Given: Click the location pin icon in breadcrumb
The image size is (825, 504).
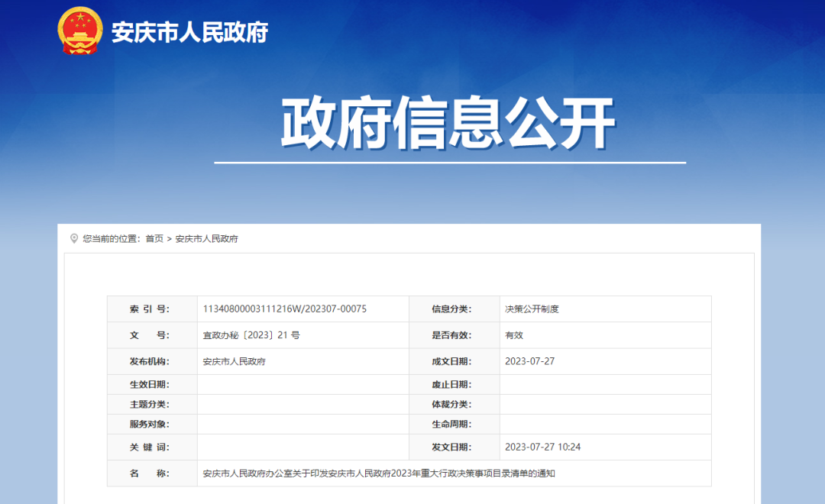Looking at the screenshot, I should click(74, 237).
